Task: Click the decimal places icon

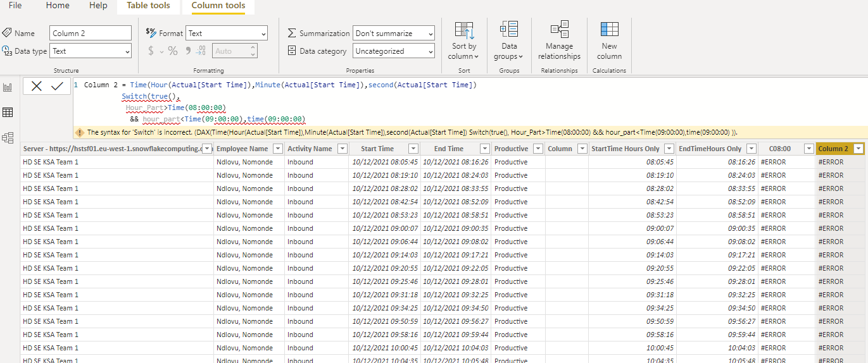Action: (x=199, y=51)
